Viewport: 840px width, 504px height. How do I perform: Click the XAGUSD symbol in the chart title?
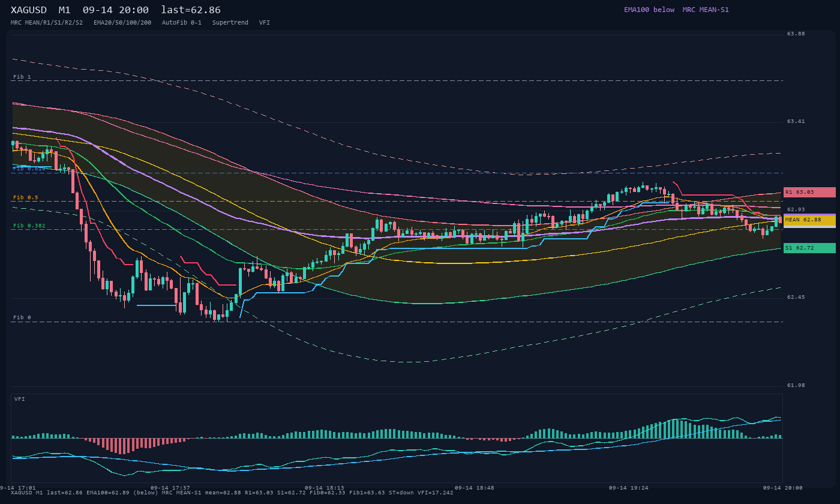(x=29, y=10)
